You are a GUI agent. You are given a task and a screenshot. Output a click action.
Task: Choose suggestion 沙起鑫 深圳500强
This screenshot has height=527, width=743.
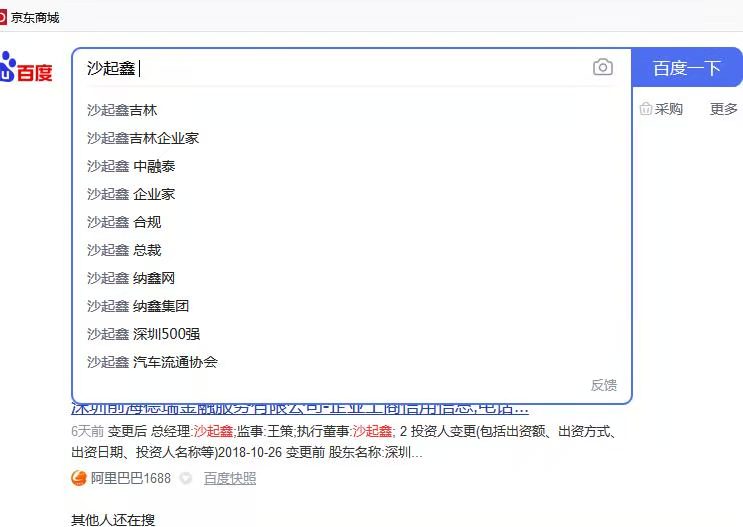144,334
